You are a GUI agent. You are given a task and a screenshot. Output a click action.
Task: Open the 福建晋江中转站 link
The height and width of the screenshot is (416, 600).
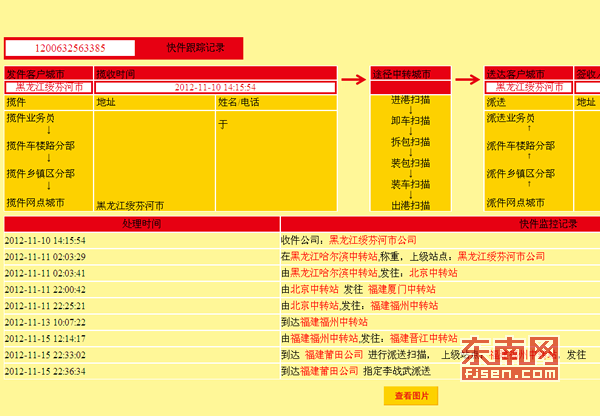pos(423,338)
